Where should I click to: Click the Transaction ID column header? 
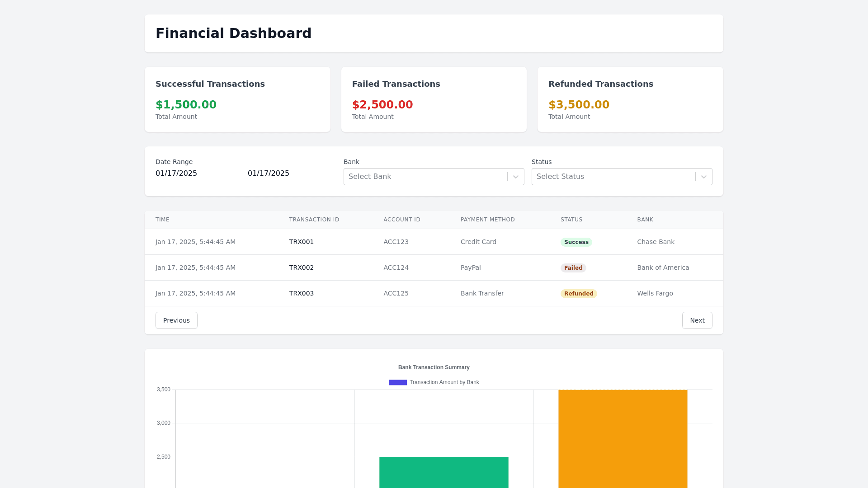(314, 220)
